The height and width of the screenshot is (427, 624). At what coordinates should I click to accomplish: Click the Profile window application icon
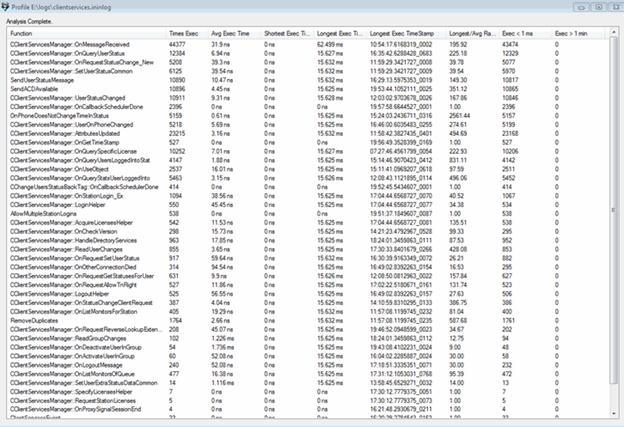point(8,6)
